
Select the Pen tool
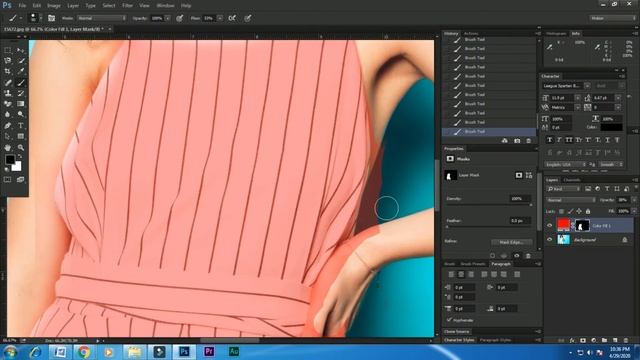[x=8, y=125]
